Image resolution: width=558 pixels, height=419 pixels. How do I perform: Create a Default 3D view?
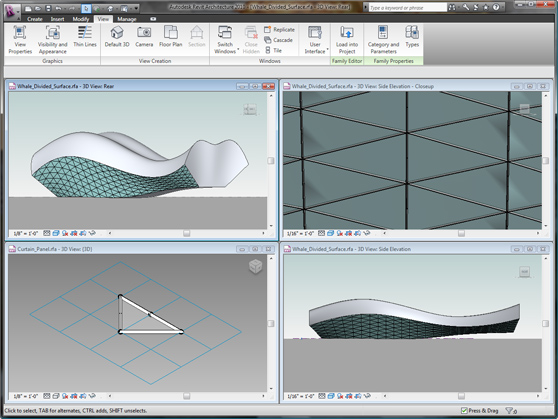point(117,37)
